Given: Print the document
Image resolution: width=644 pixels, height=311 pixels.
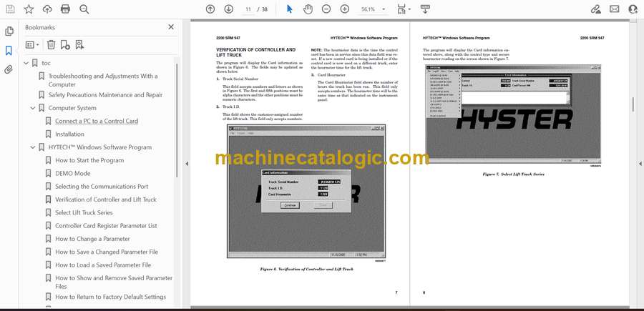Looking at the screenshot, I should pyautogui.click(x=65, y=9).
